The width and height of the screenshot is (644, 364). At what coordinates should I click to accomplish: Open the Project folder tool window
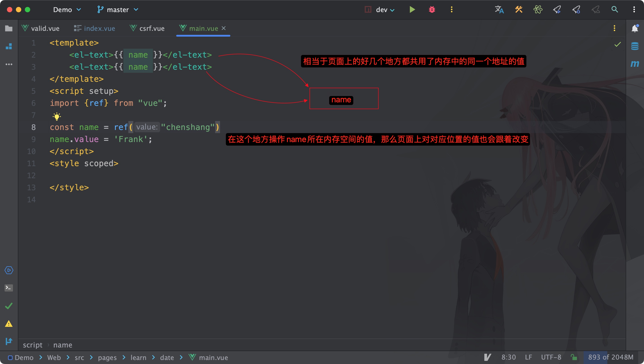click(x=9, y=29)
